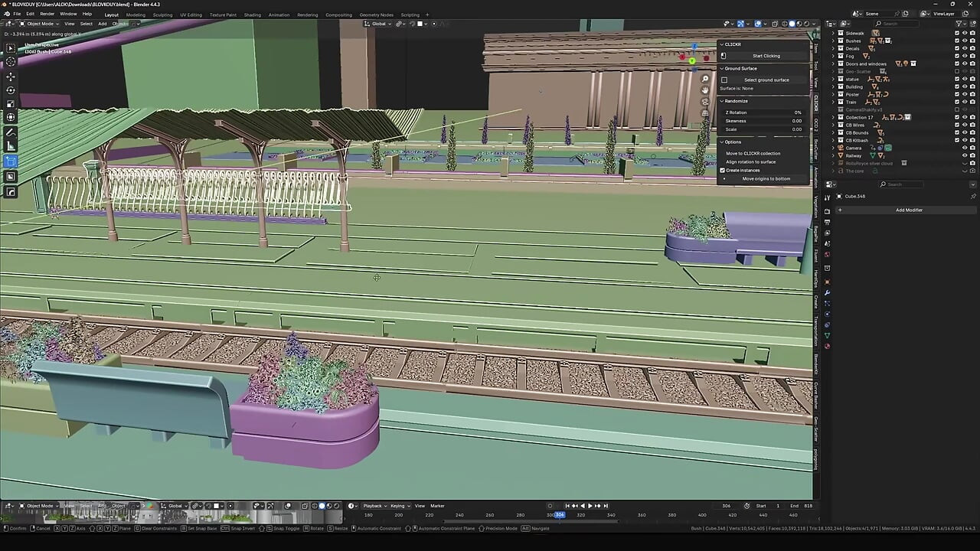
Task: Switch to the Shading workspace tab
Action: coord(253,15)
